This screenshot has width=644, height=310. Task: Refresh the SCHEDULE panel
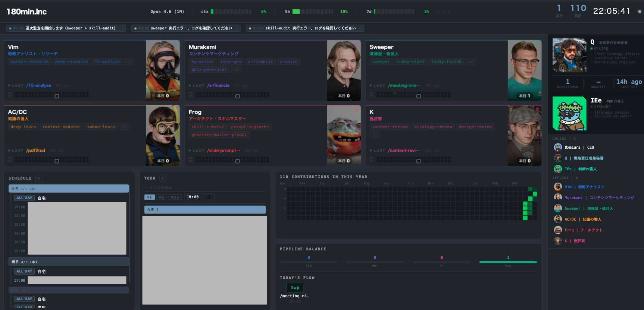coord(39,178)
